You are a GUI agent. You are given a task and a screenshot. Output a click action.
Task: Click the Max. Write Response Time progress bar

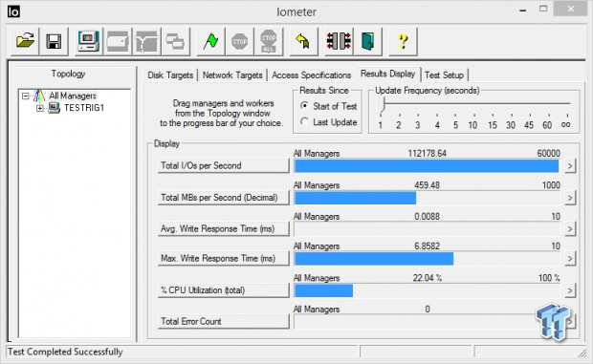pyautogui.click(x=427, y=259)
